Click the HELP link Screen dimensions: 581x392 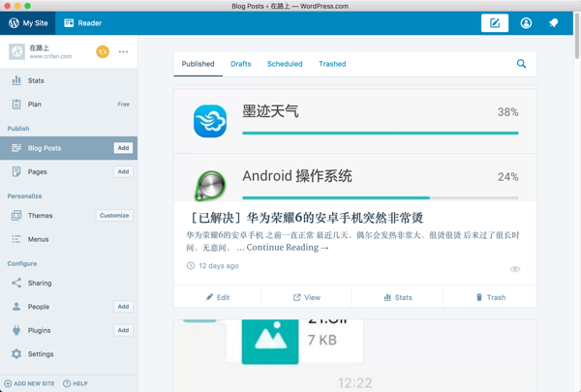coord(76,383)
